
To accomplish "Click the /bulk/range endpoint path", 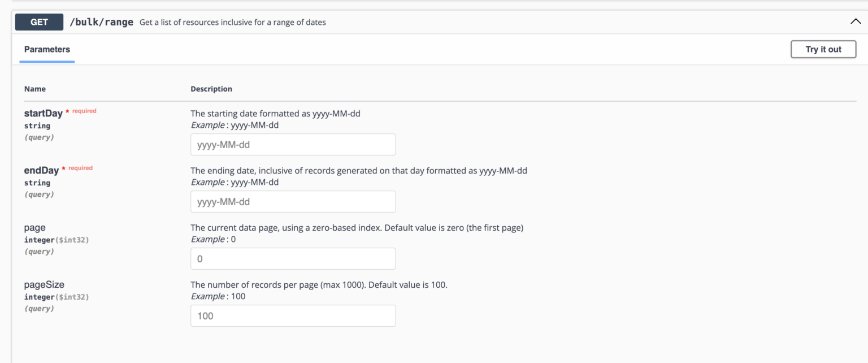I will (x=101, y=23).
